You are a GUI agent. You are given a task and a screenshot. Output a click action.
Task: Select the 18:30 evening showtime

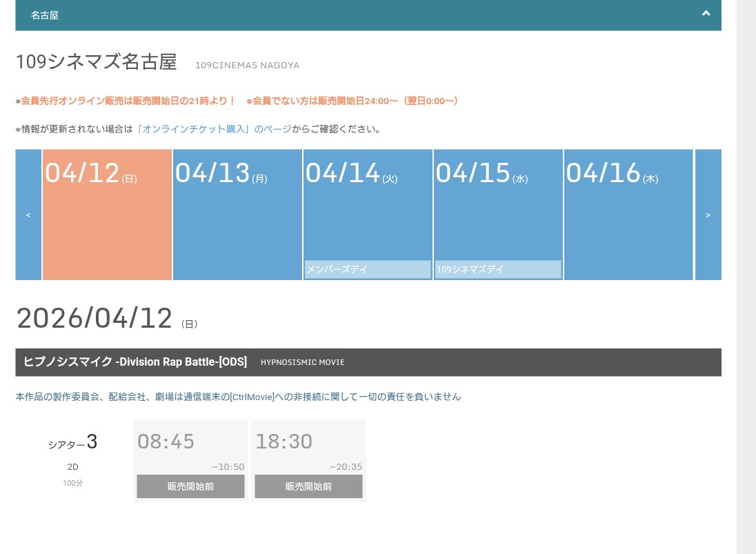(x=283, y=442)
